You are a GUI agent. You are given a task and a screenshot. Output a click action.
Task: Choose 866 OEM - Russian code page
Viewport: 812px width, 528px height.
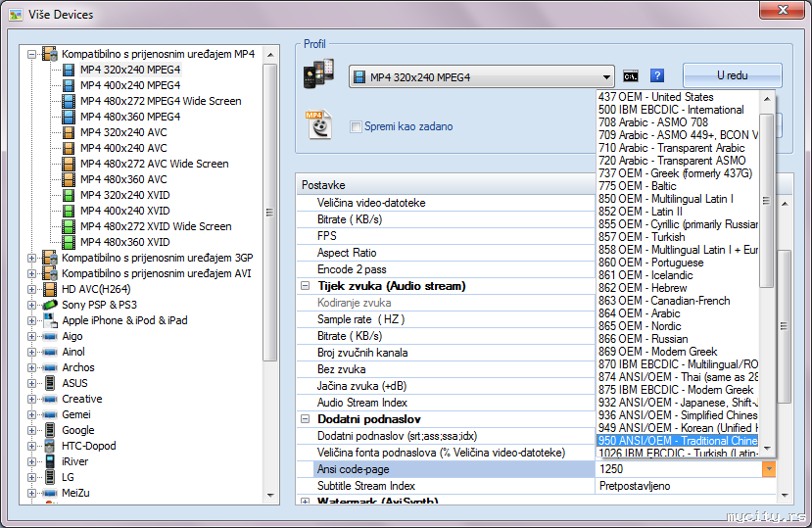point(678,339)
